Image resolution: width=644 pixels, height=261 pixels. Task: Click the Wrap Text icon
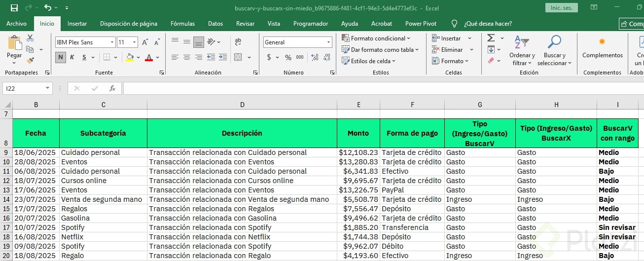click(238, 42)
